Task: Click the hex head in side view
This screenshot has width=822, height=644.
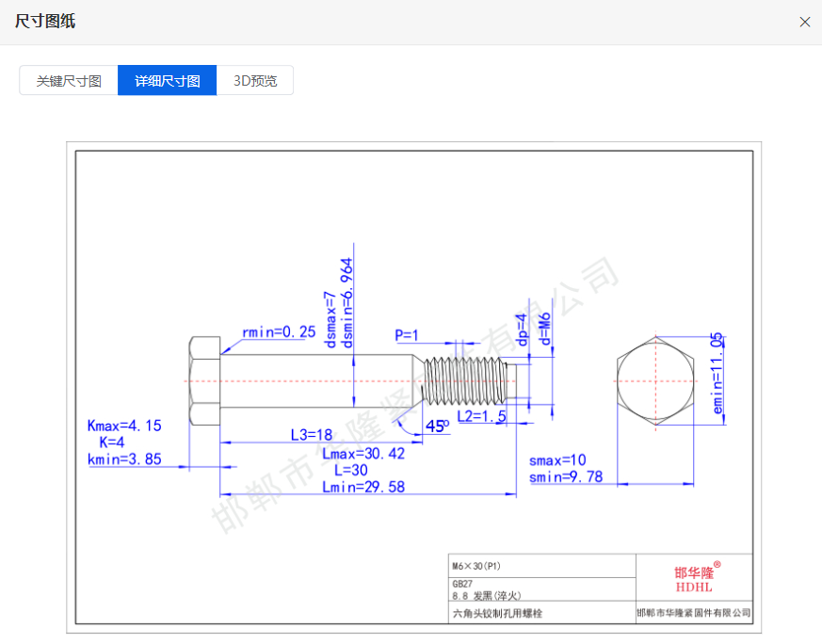Action: (x=204, y=380)
